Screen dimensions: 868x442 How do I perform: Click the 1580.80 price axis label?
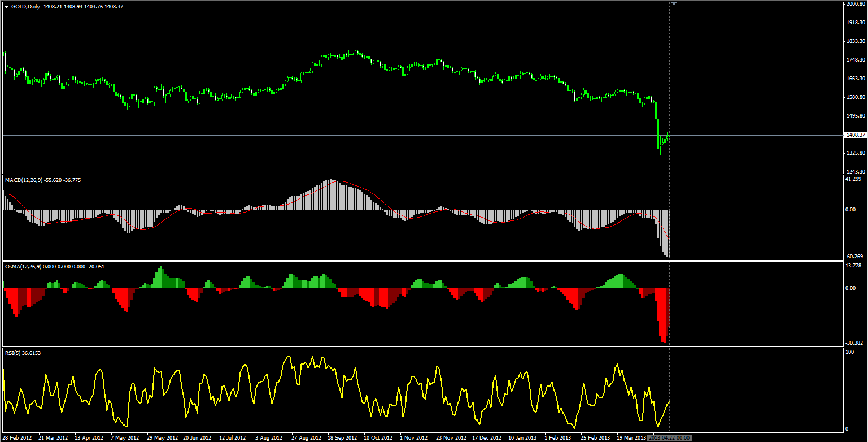[856, 97]
